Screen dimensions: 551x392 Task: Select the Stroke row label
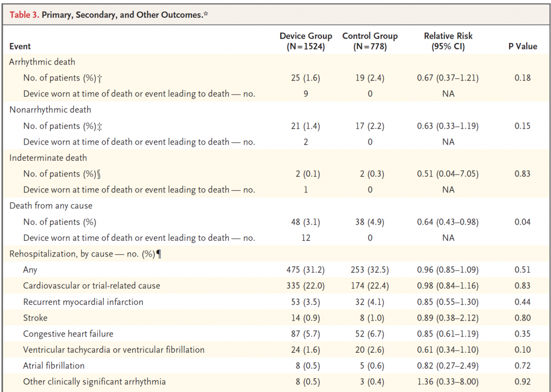point(35,318)
